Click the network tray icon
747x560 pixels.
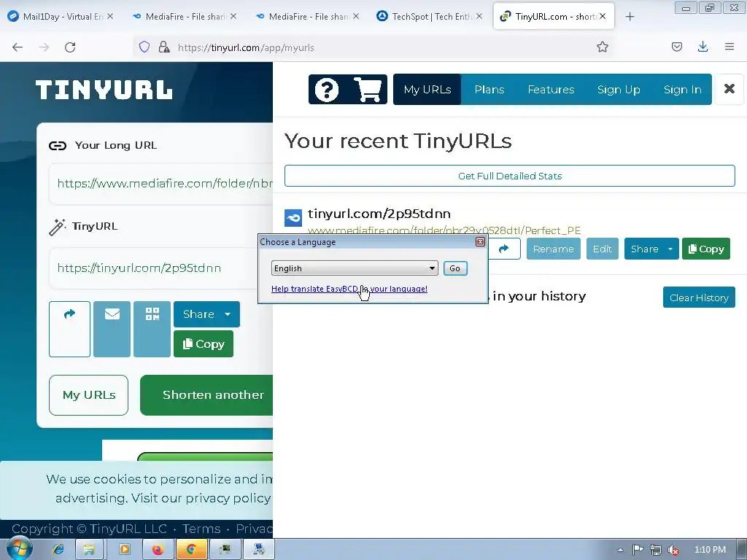coord(656,550)
